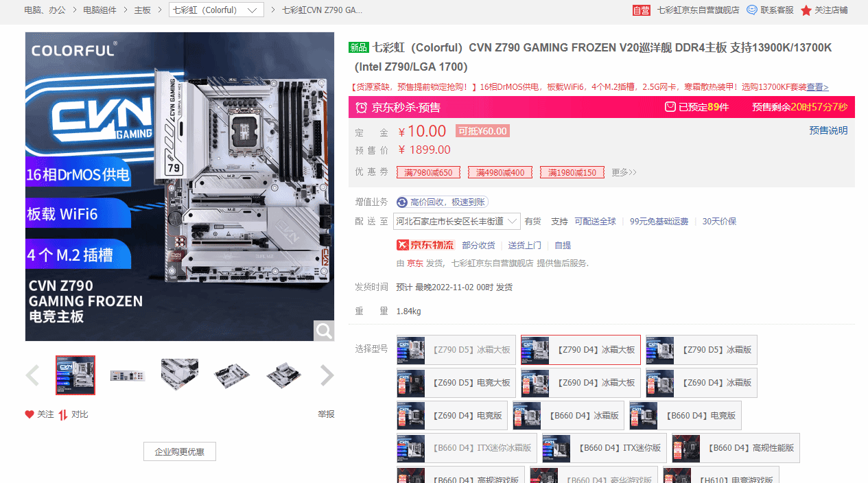Click the 对比 compare icon
The width and height of the screenshot is (868, 483).
tap(63, 414)
